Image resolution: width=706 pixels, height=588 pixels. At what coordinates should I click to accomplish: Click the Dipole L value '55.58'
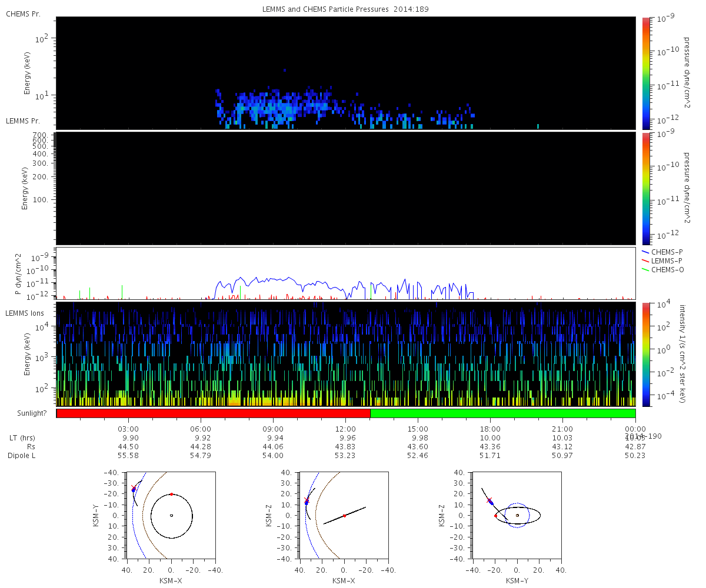(129, 456)
